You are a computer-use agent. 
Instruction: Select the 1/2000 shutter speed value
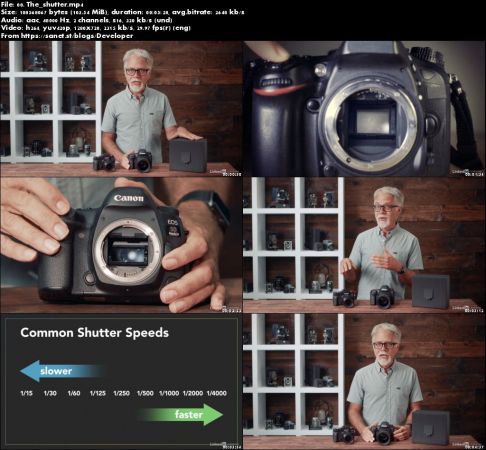tap(193, 393)
